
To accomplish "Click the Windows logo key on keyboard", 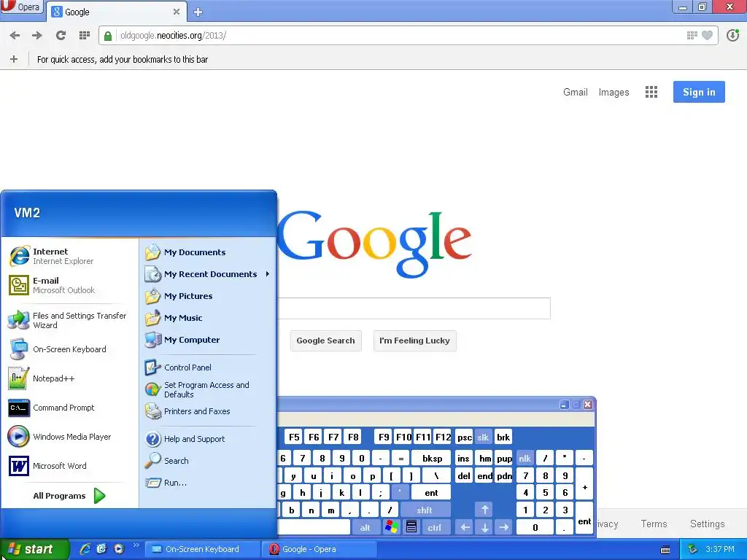I will tap(392, 527).
